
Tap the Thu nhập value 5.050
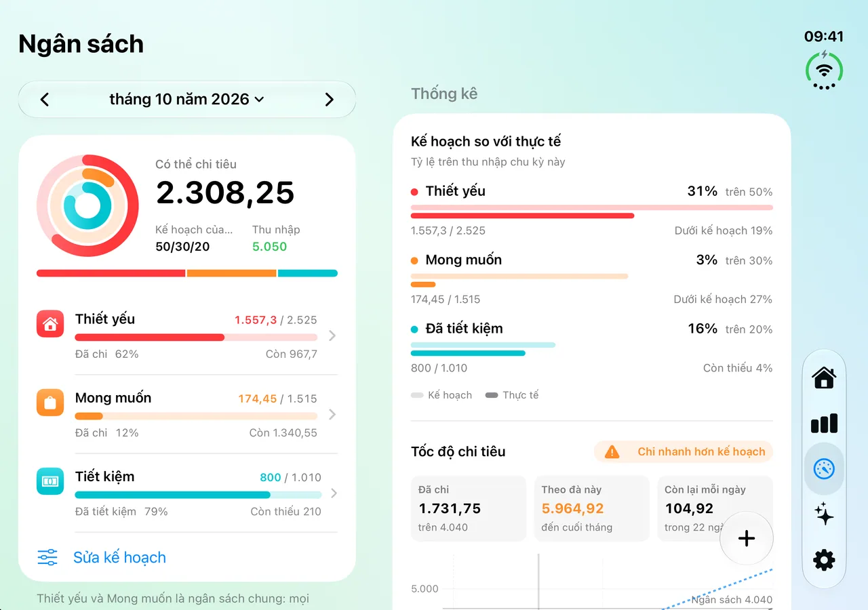pyautogui.click(x=270, y=247)
